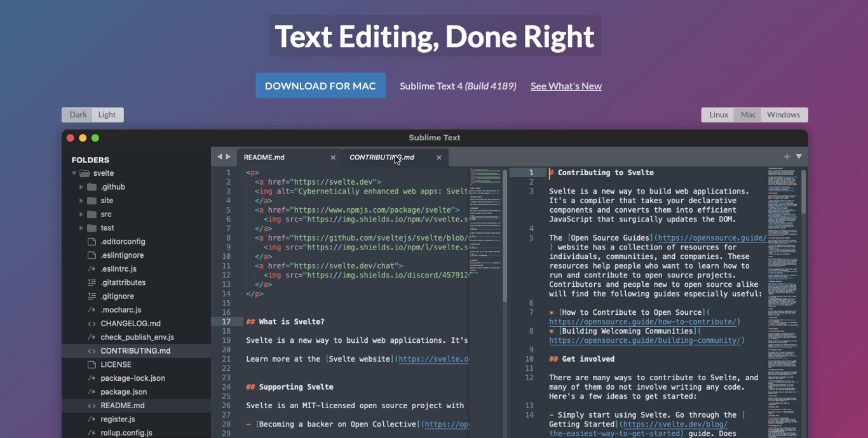Click the svelte folder icon

[x=85, y=173]
